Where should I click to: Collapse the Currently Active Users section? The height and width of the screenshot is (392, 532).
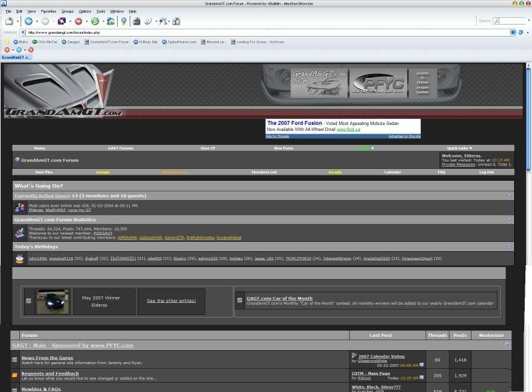(x=509, y=195)
